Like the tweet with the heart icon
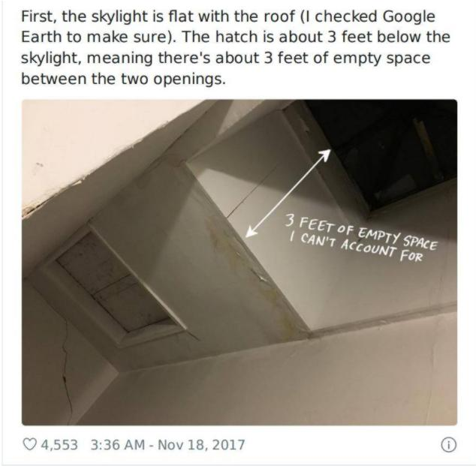The image size is (476, 466). 29,445
